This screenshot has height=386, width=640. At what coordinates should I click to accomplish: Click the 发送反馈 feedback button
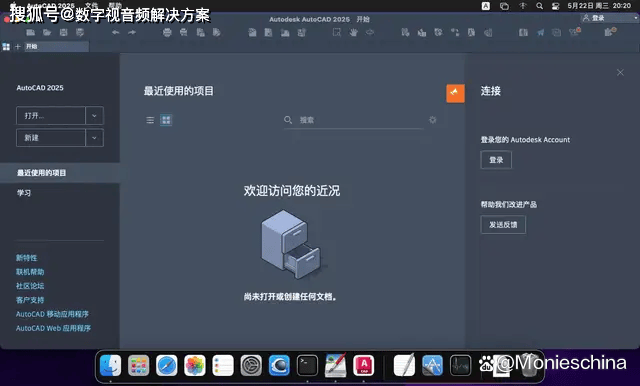pyautogui.click(x=503, y=224)
